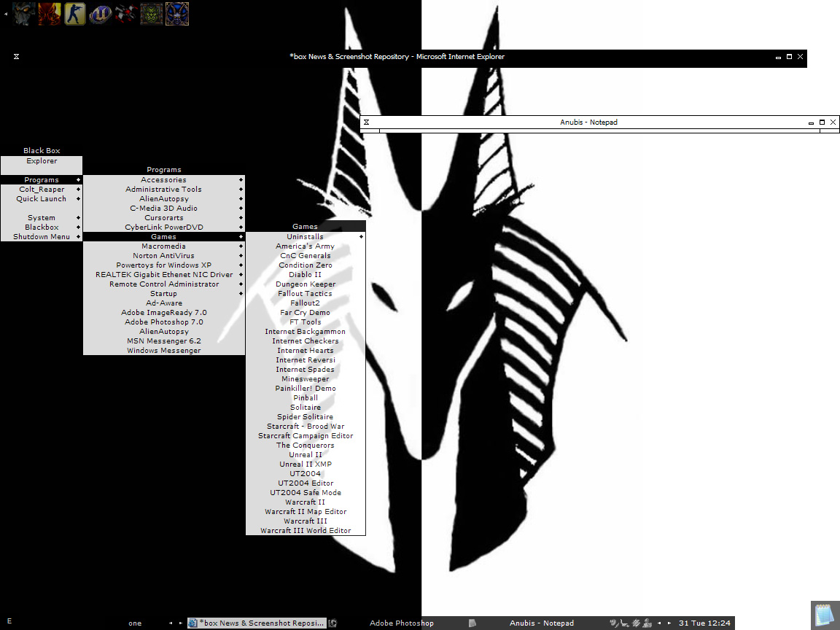Image resolution: width=840 pixels, height=630 pixels.
Task: Open the Cursorarts submenu entry
Action: (x=164, y=218)
